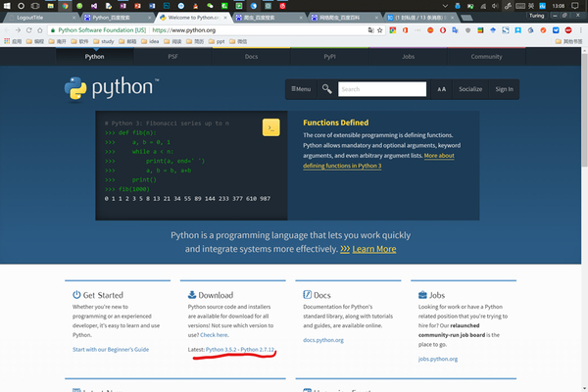The width and height of the screenshot is (588, 392).
Task: Go back to the previous page
Action: pos(7,30)
